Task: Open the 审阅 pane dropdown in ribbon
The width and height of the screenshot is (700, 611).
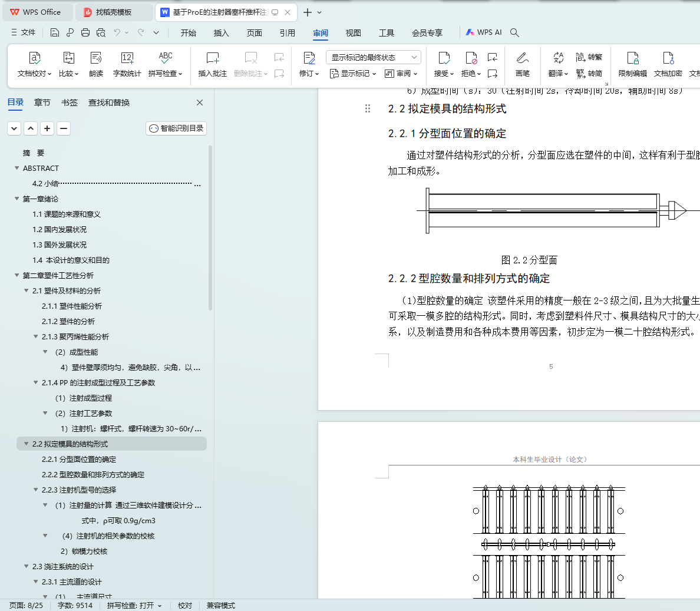Action: (x=401, y=73)
